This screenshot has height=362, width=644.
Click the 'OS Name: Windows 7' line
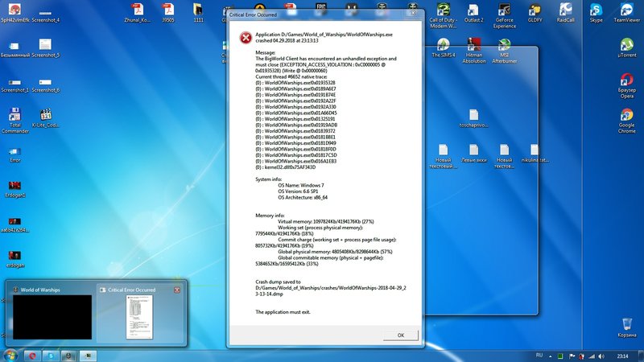tap(300, 185)
